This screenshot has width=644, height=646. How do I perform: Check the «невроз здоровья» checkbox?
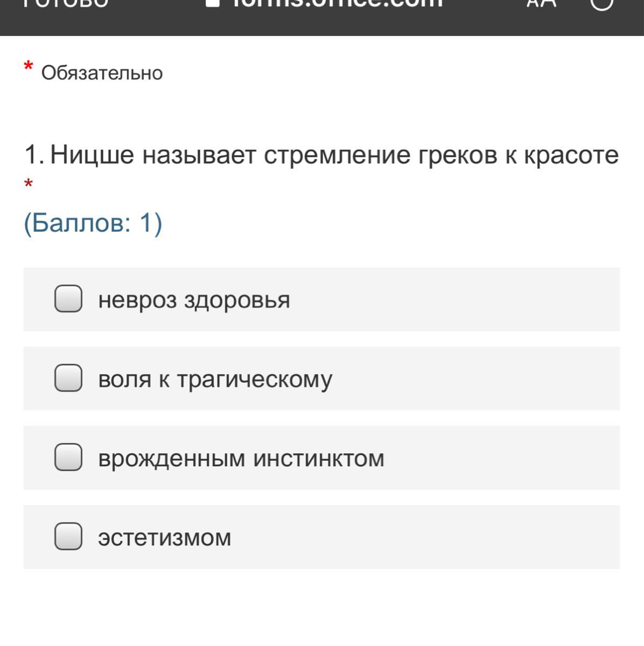[68, 299]
